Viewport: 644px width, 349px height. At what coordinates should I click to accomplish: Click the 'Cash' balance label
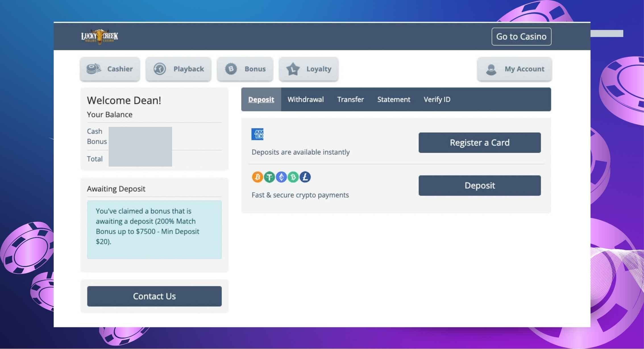(x=95, y=131)
